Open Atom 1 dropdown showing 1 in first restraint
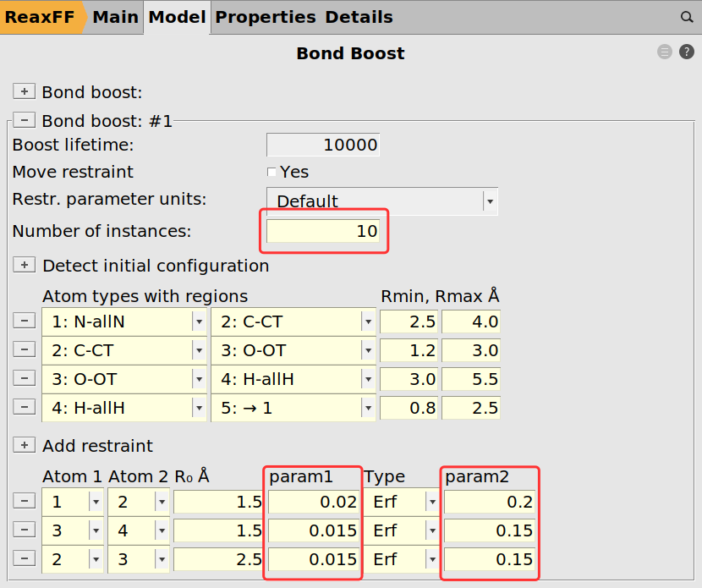The height and width of the screenshot is (588, 702). point(73,502)
